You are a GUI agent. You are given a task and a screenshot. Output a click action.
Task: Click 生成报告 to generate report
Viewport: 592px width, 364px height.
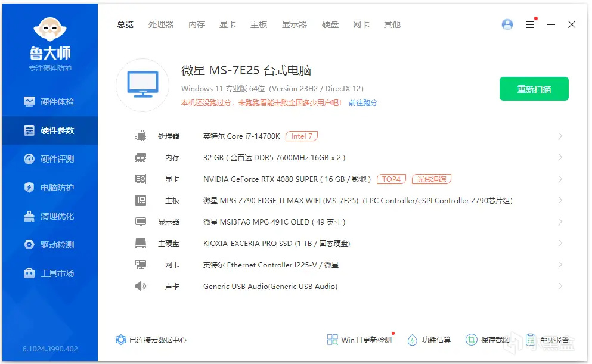pyautogui.click(x=547, y=340)
